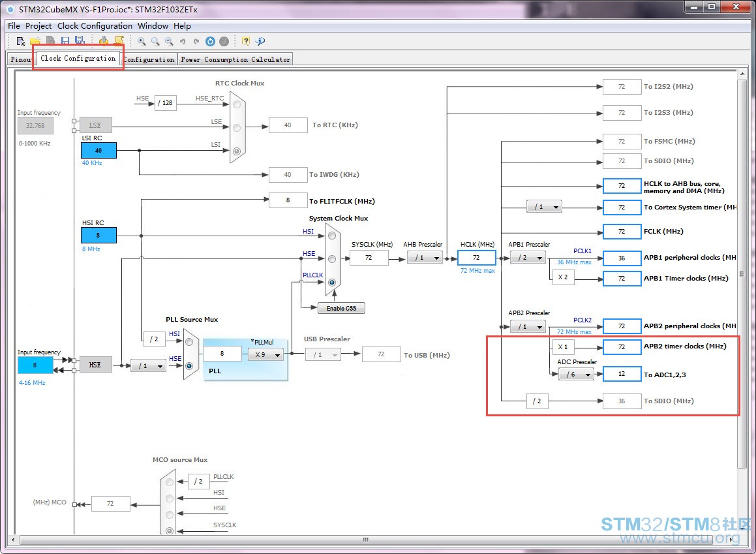The height and width of the screenshot is (554, 756).
Task: Click the vertical scrollbar thumb
Action: (742, 273)
